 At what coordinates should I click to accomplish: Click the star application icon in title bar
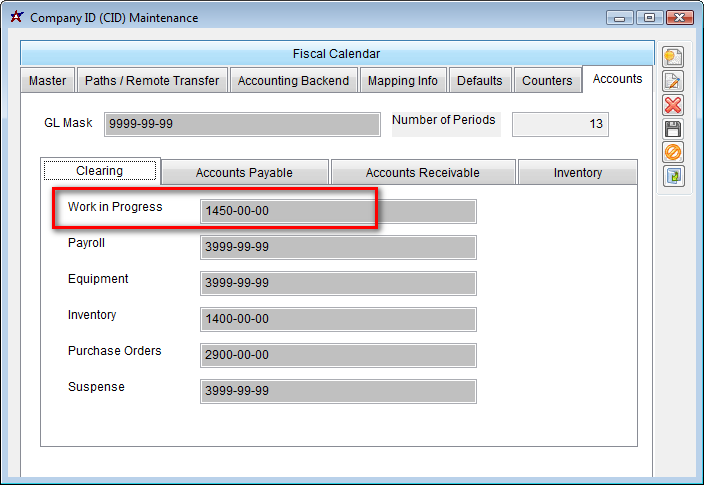tap(16, 17)
